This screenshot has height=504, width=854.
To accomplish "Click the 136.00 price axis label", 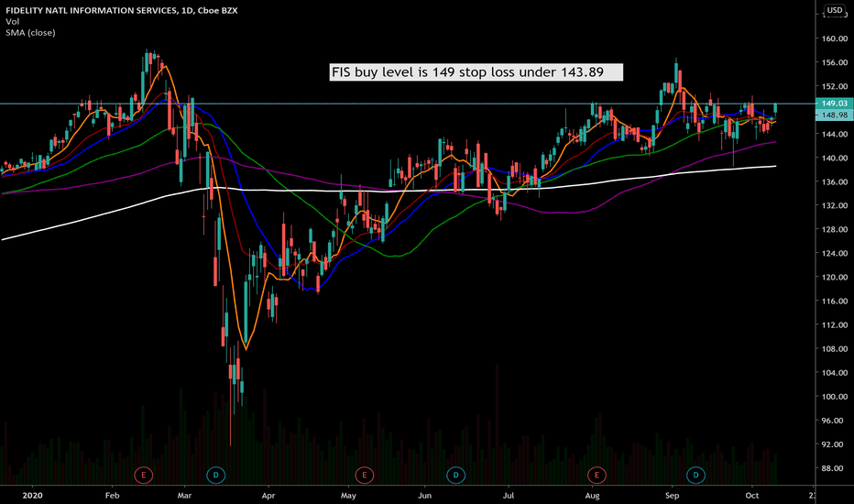I will (x=835, y=182).
